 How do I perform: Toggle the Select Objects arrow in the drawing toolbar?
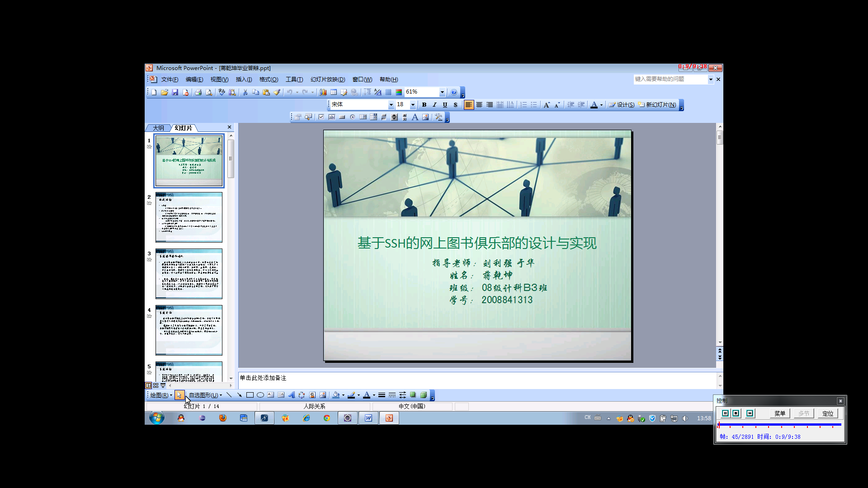point(179,395)
